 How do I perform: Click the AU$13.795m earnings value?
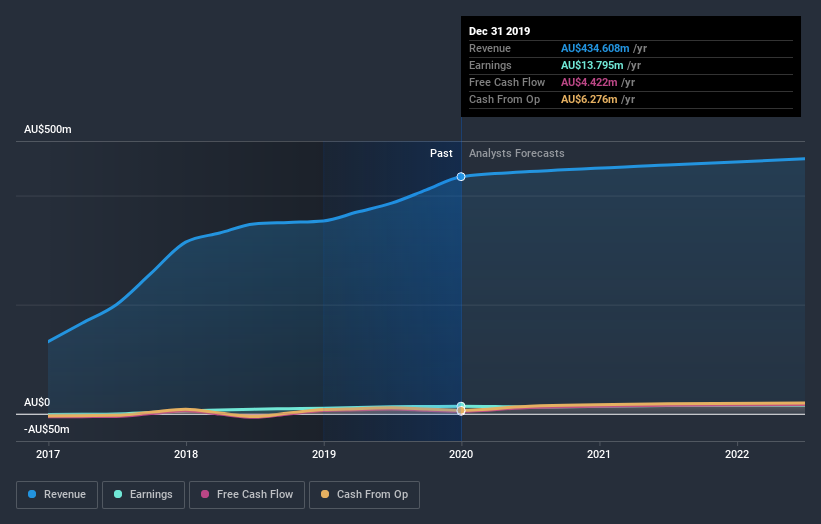coord(592,65)
